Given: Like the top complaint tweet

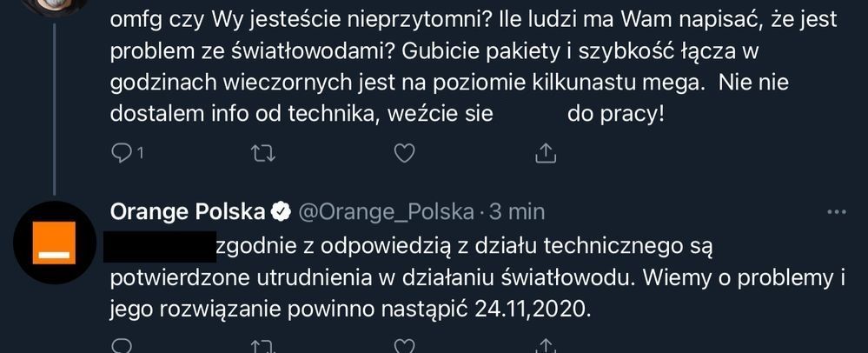Looking at the screenshot, I should (404, 154).
